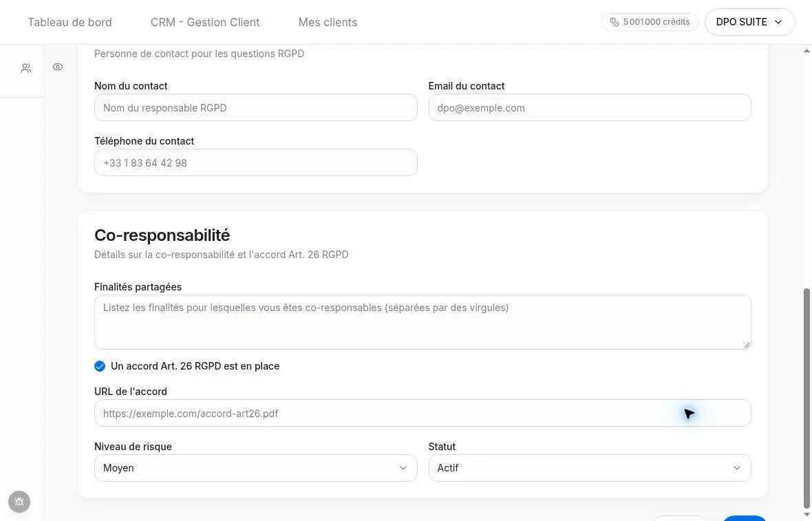Click the 5 001 000 crédits badge
812x521 pixels.
(650, 22)
